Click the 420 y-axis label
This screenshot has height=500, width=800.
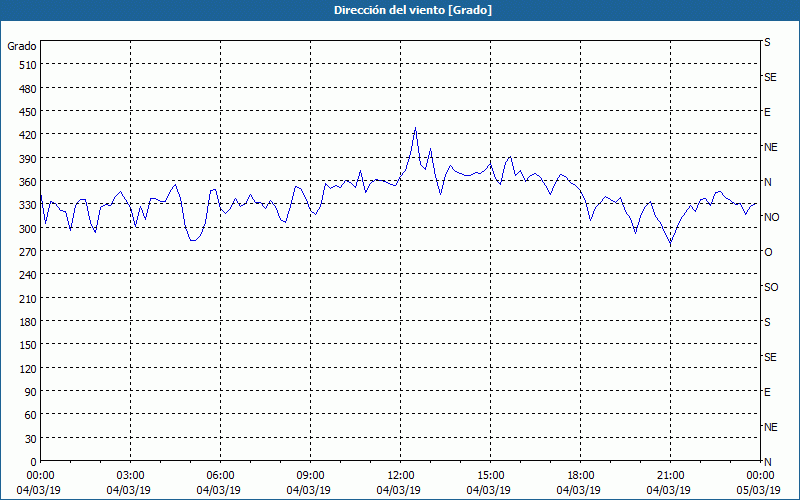tap(28, 135)
